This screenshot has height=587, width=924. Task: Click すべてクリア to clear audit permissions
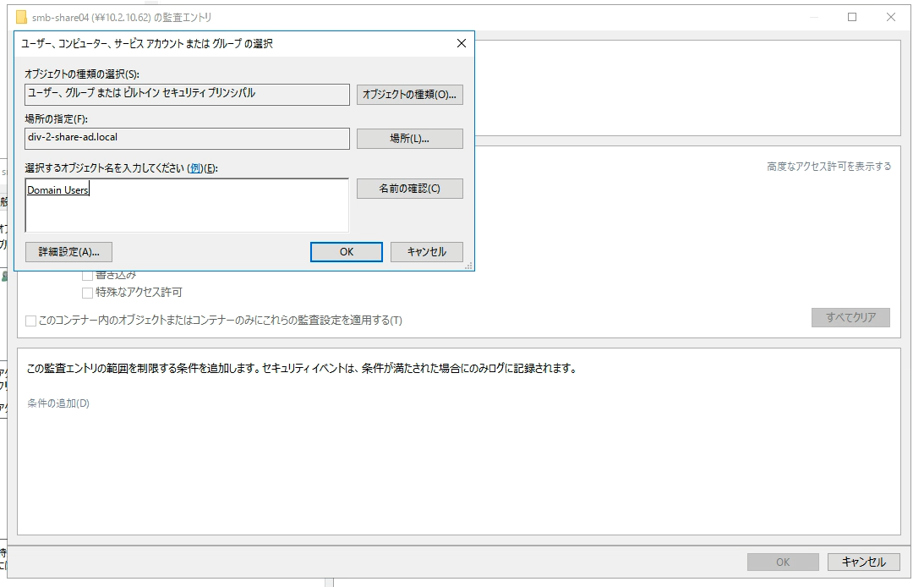(850, 316)
